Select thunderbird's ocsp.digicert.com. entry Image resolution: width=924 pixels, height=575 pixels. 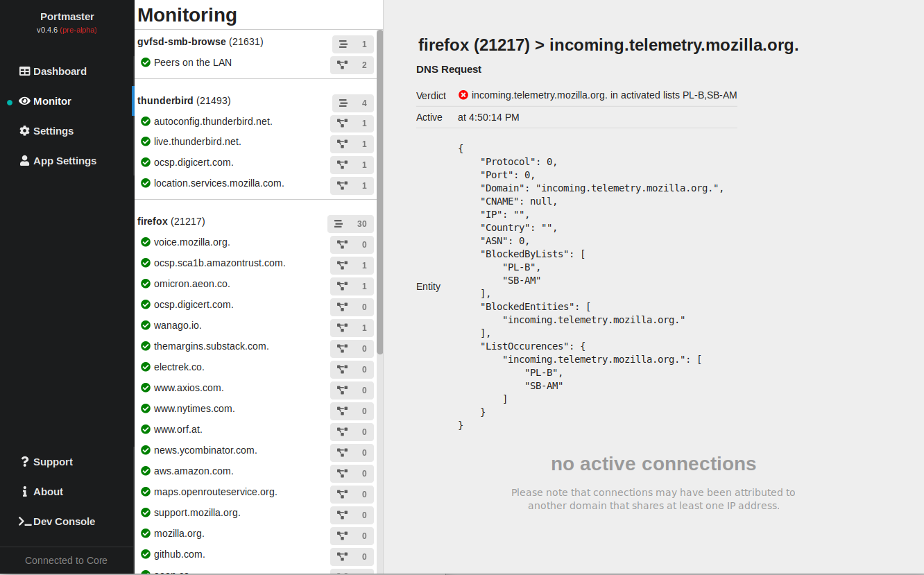click(x=194, y=162)
